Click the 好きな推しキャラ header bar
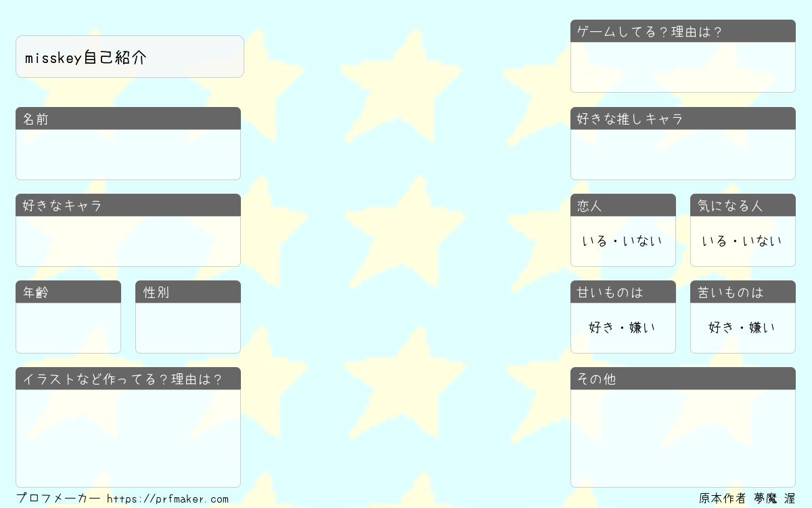This screenshot has height=508, width=812. pyautogui.click(x=683, y=119)
